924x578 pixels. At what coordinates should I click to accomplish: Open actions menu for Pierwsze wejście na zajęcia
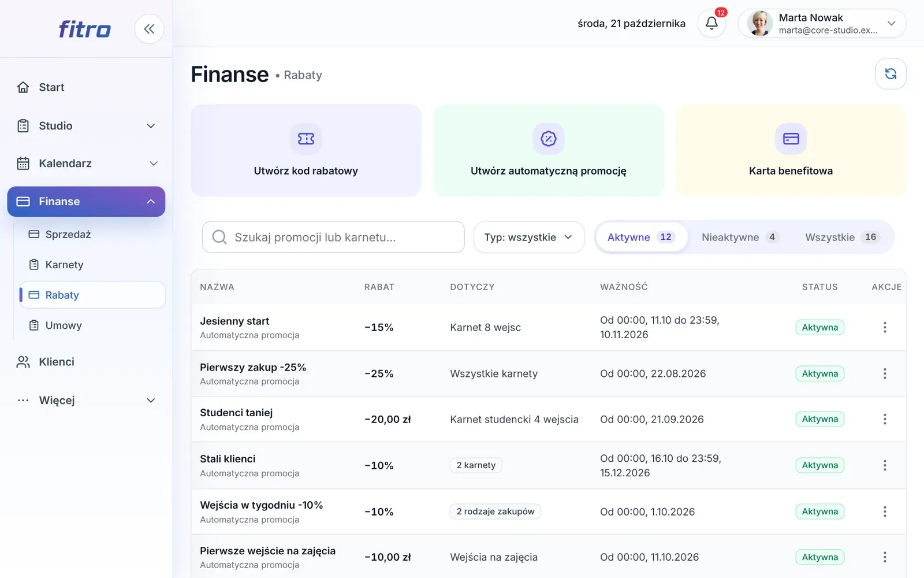pyautogui.click(x=885, y=557)
